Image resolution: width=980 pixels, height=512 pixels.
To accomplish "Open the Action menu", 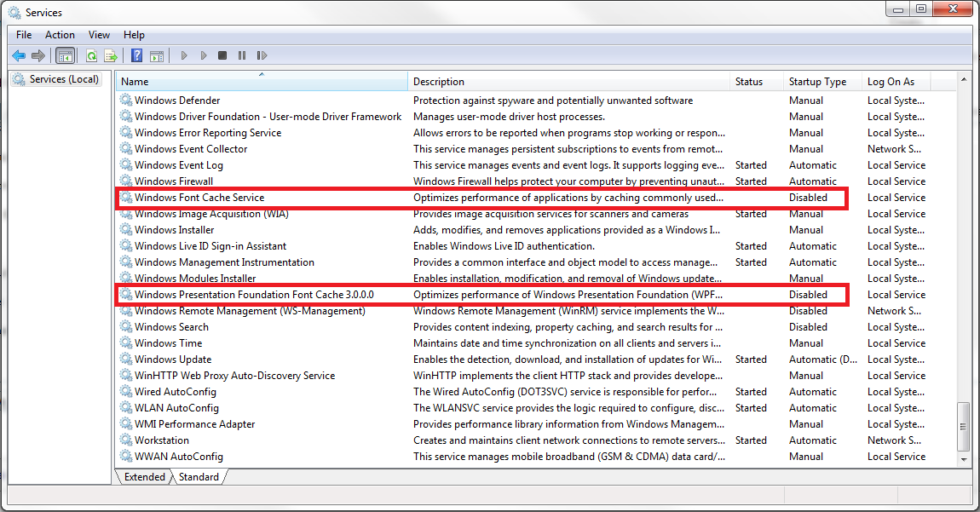I will coord(60,35).
